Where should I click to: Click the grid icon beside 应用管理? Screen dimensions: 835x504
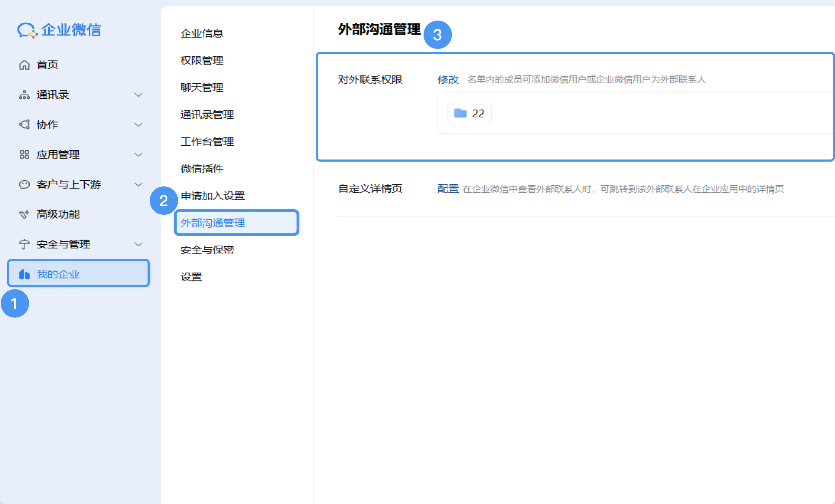click(24, 155)
